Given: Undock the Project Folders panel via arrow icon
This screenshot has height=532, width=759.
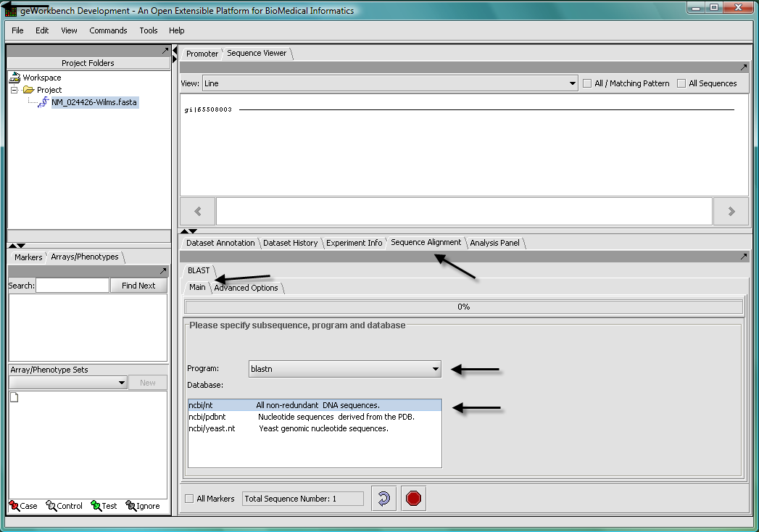Looking at the screenshot, I should pos(165,51).
